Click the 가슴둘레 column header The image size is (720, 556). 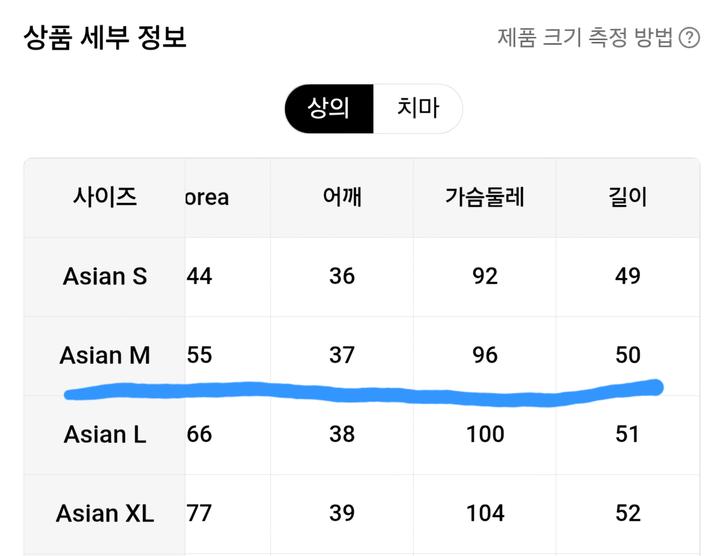[485, 197]
